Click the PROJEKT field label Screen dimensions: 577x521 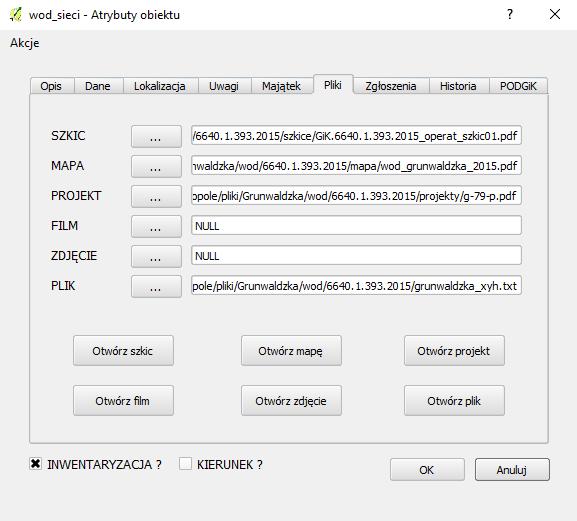[76, 196]
